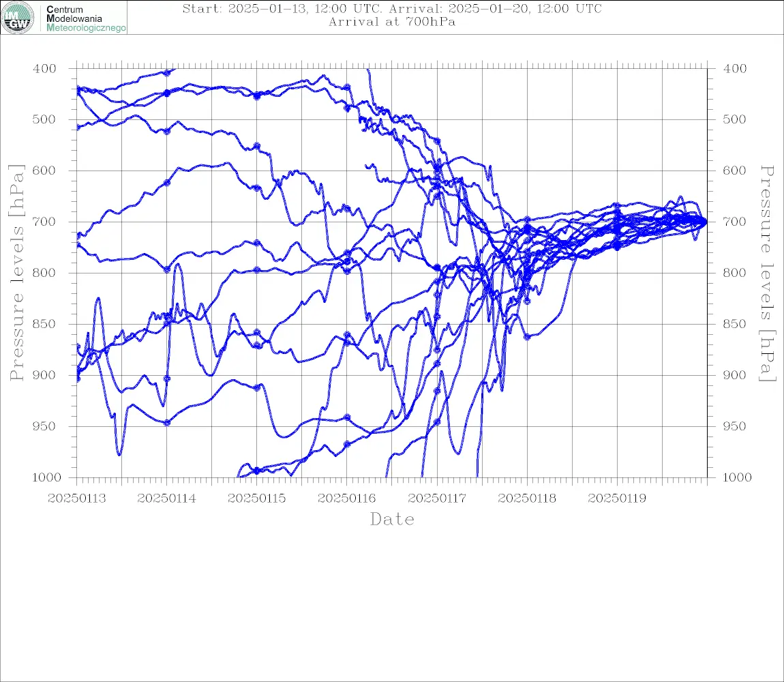Click the right axis 500 tick label
The image size is (784, 682).
point(734,119)
